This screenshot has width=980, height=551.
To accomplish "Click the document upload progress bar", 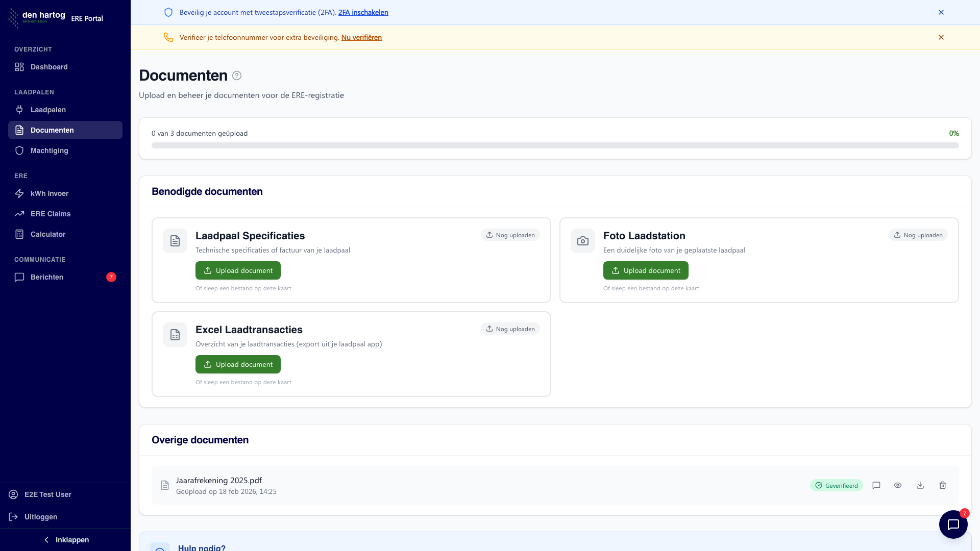I will (555, 145).
